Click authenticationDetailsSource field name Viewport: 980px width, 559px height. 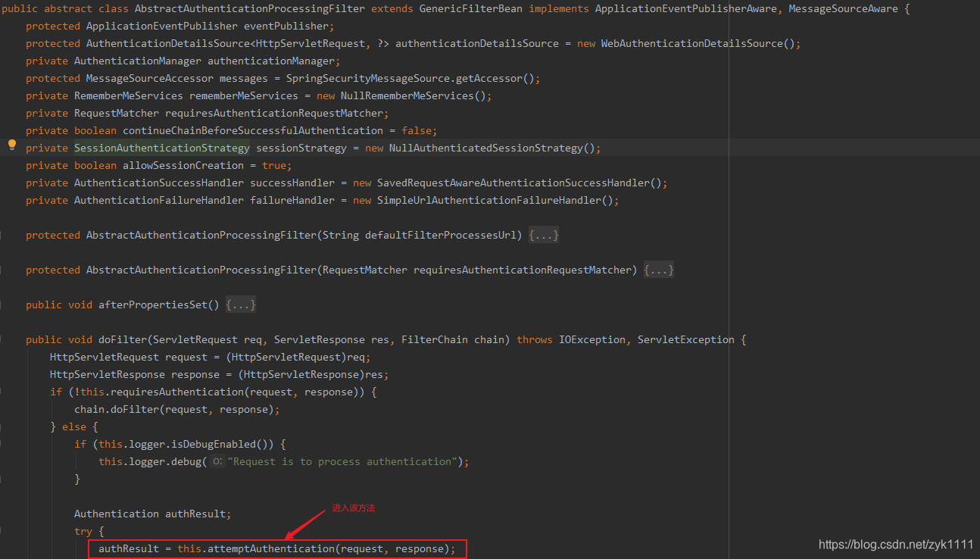tap(477, 44)
